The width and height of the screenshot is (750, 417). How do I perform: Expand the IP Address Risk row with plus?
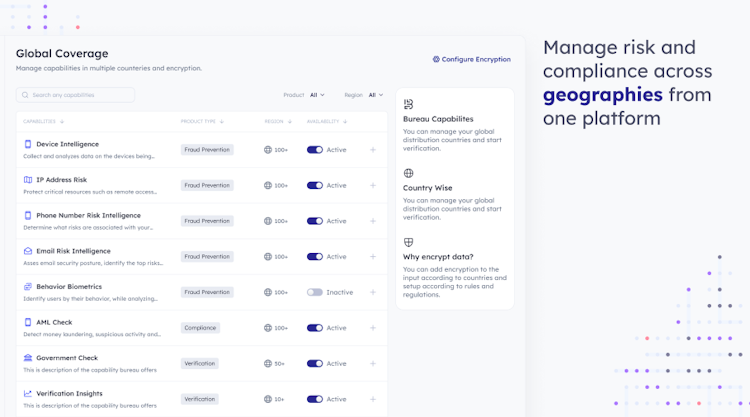pyautogui.click(x=373, y=186)
